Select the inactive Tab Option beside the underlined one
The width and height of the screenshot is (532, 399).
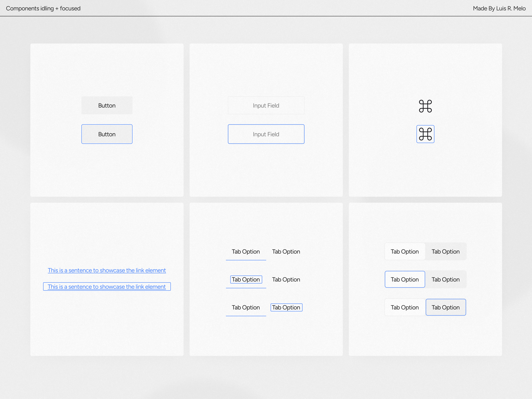pyautogui.click(x=286, y=252)
